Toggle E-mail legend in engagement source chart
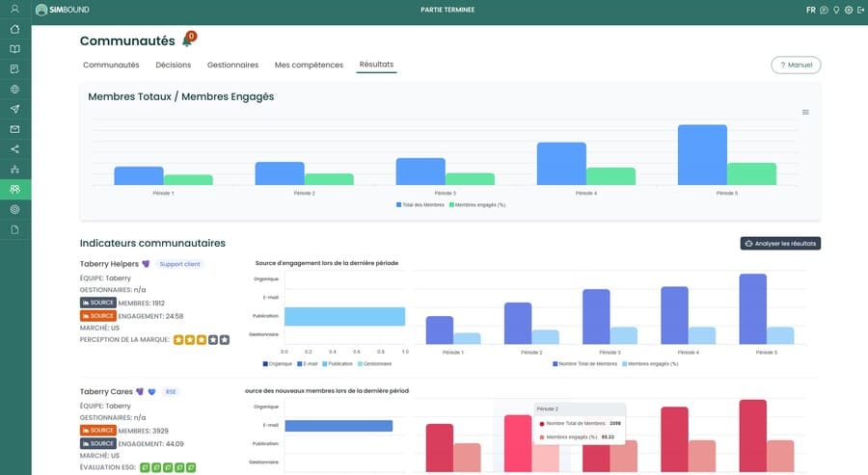The width and height of the screenshot is (868, 475). [308, 364]
